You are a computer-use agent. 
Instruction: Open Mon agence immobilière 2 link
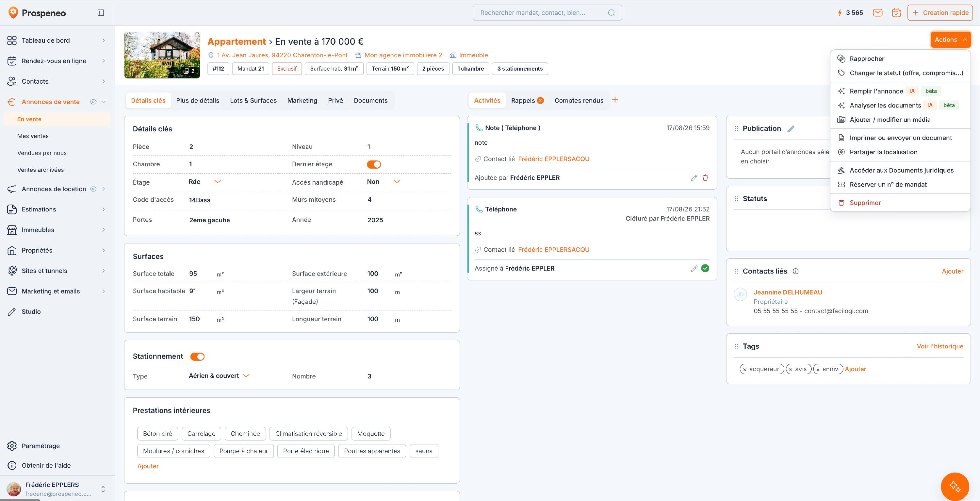(x=403, y=55)
